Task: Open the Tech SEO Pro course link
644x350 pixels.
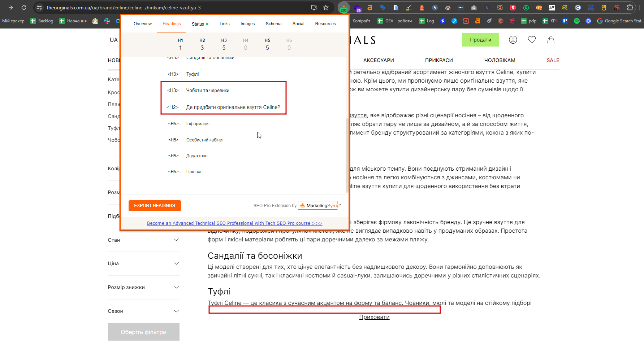Action: [234, 223]
